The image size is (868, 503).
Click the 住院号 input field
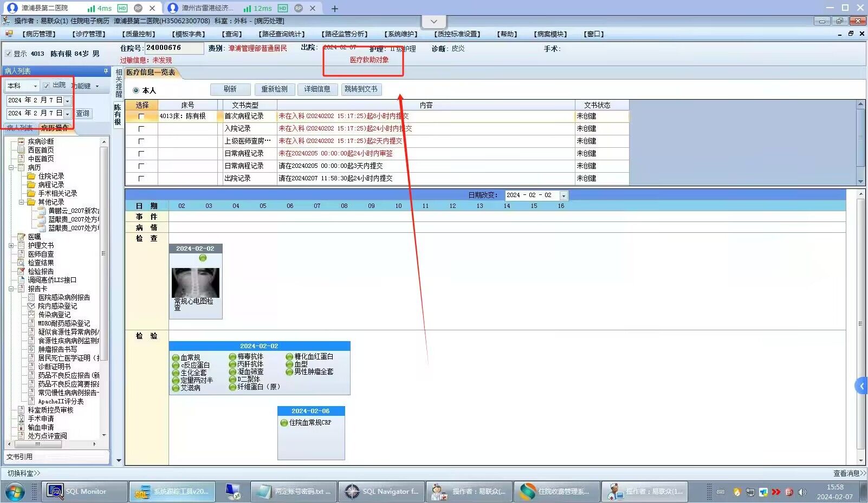(173, 48)
